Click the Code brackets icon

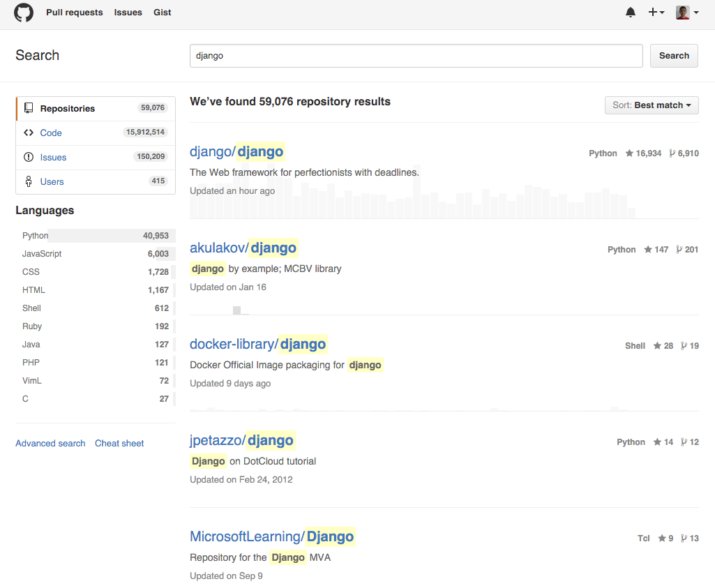pyautogui.click(x=29, y=133)
